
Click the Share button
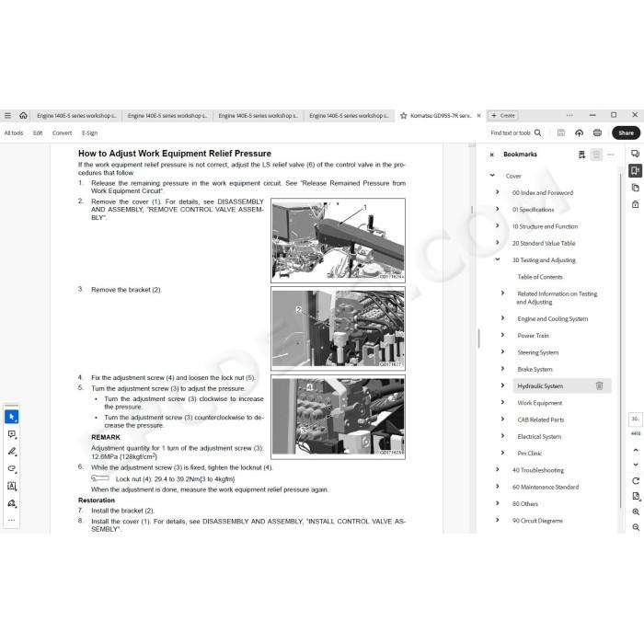click(x=626, y=132)
